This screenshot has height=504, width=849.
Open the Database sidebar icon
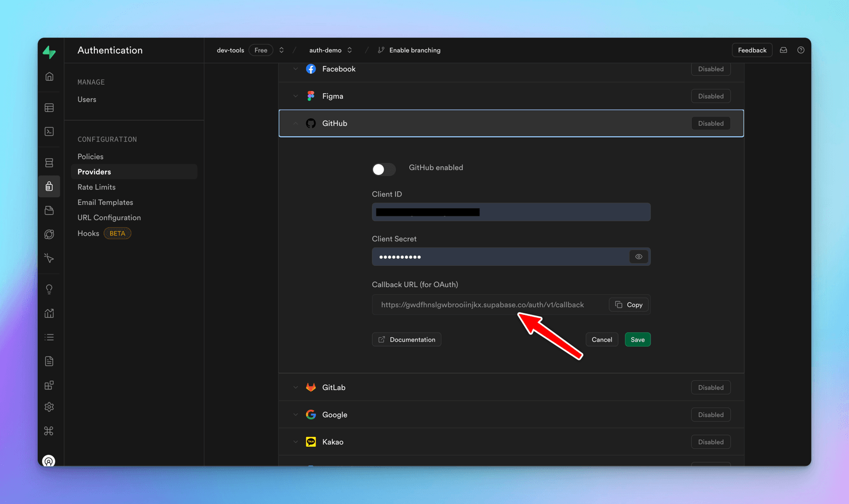[49, 163]
